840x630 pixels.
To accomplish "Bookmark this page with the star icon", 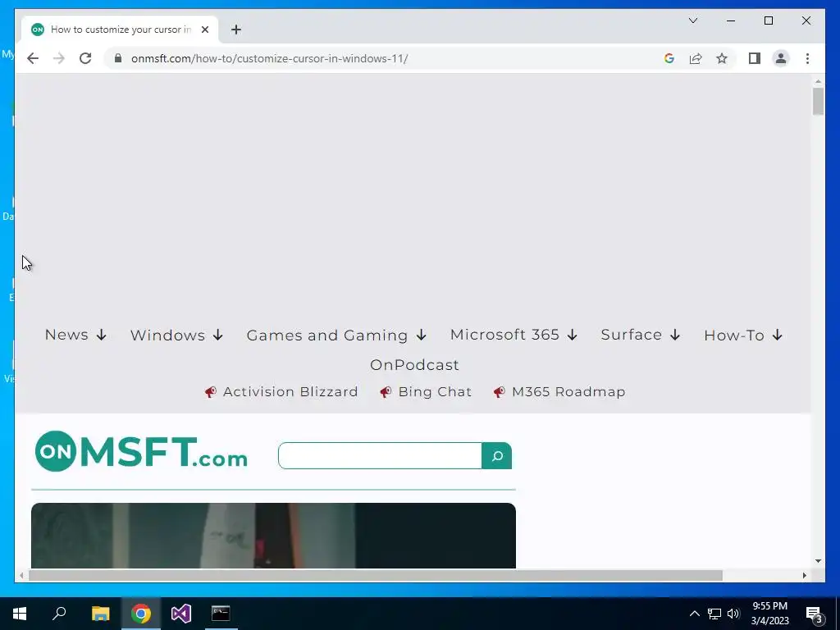I will [722, 58].
